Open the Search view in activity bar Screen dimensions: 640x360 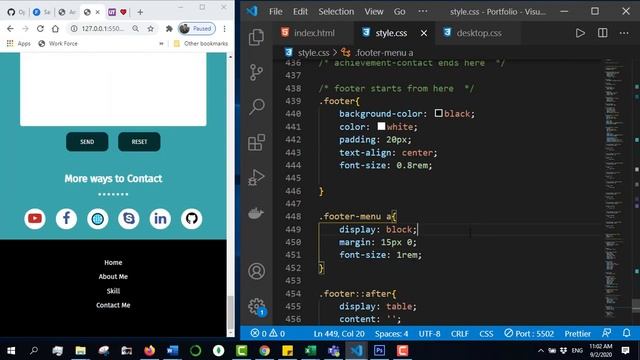point(257,107)
